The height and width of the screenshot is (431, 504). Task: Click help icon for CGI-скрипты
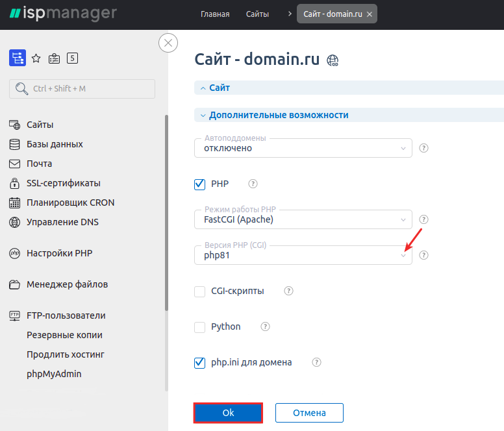[x=288, y=291]
